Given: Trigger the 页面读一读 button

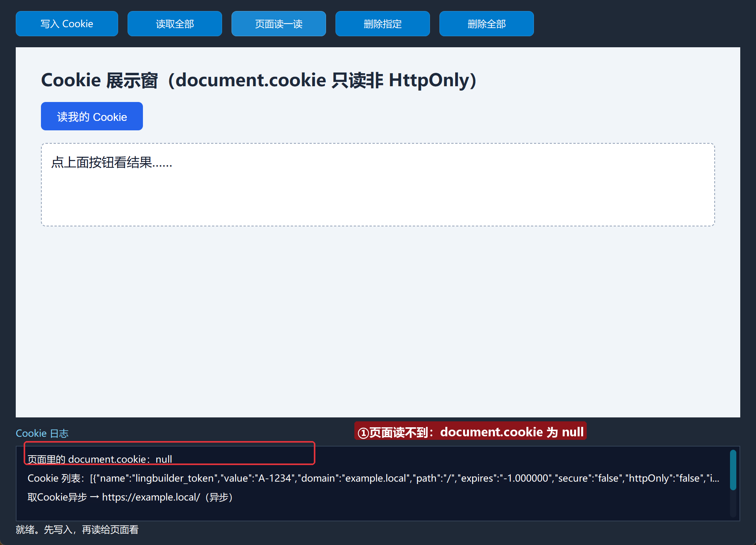Looking at the screenshot, I should [279, 24].
